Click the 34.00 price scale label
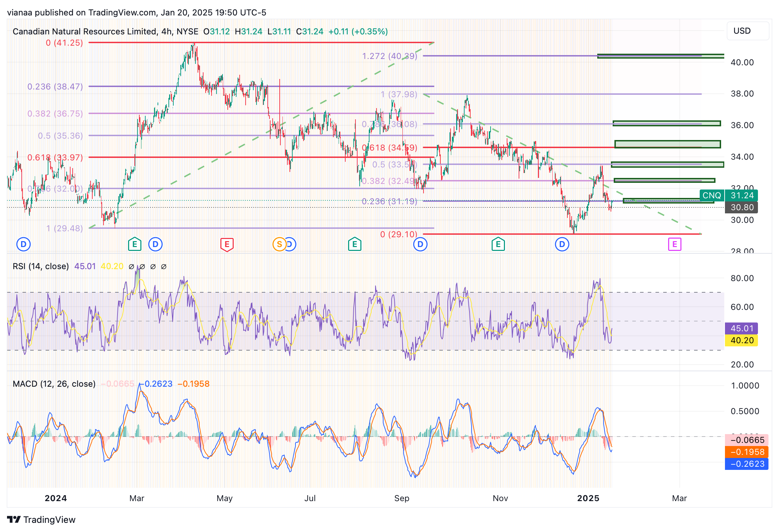 742,157
